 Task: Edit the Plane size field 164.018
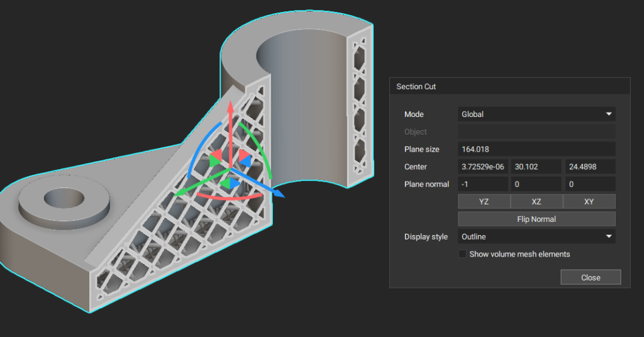(x=536, y=149)
